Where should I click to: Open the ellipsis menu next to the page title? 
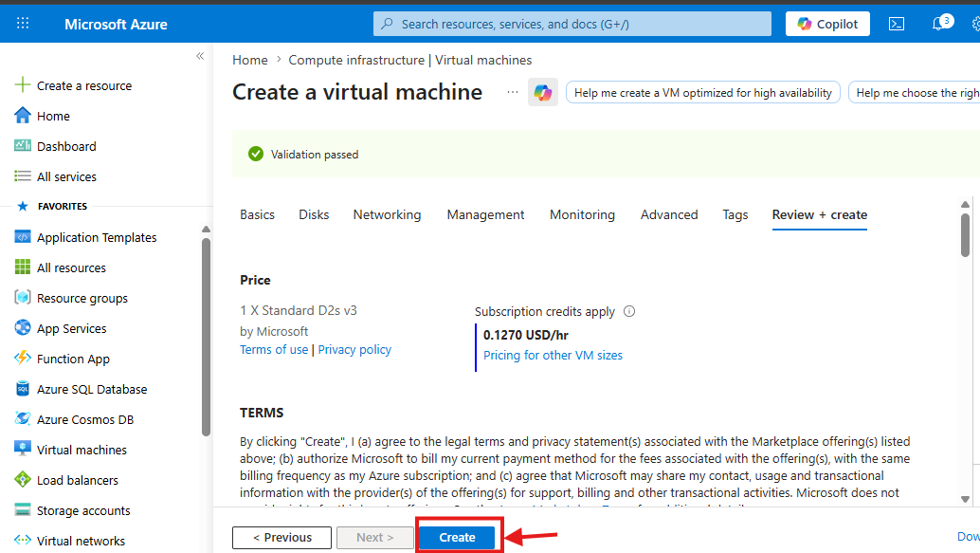[513, 92]
